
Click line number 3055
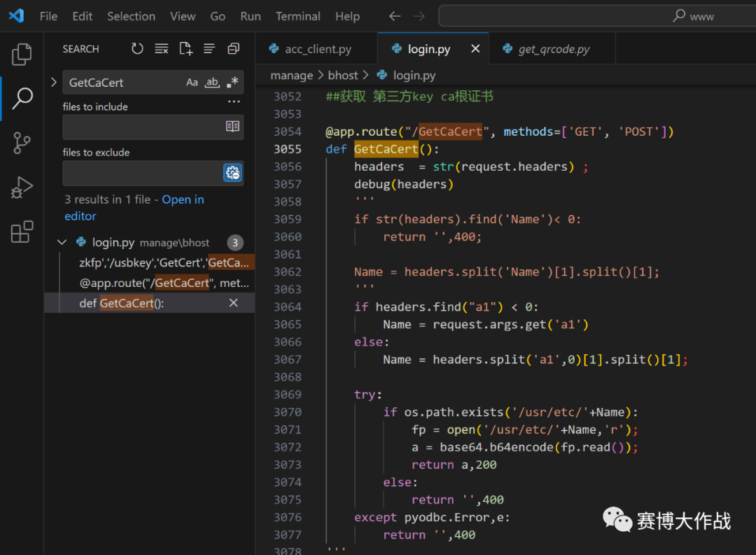click(288, 150)
